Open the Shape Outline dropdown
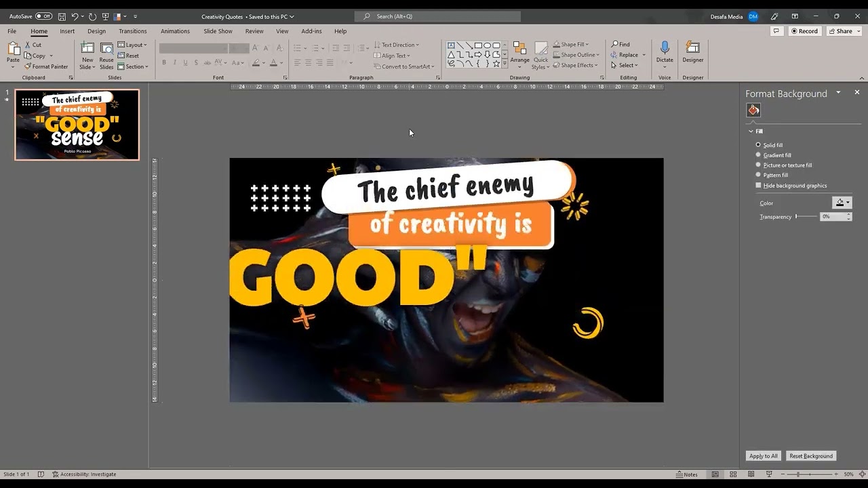The height and width of the screenshot is (488, 868). point(576,55)
